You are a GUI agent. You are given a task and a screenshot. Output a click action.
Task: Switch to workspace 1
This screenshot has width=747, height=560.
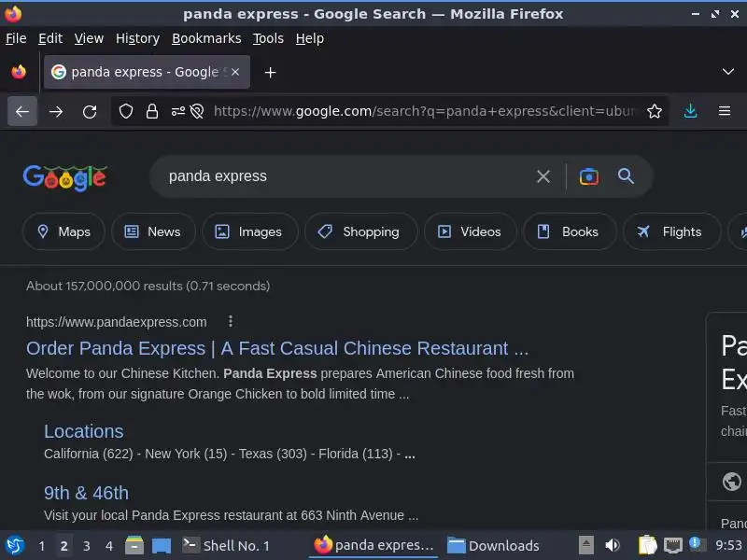click(x=42, y=546)
